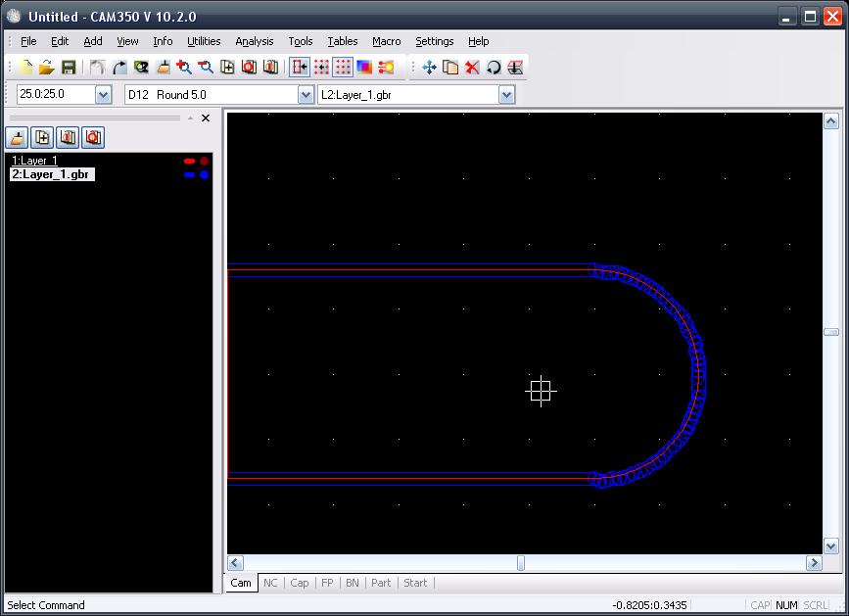This screenshot has width=849, height=616.
Task: Click the blue draw color swatch for Layer_1.gbr
Action: [190, 174]
